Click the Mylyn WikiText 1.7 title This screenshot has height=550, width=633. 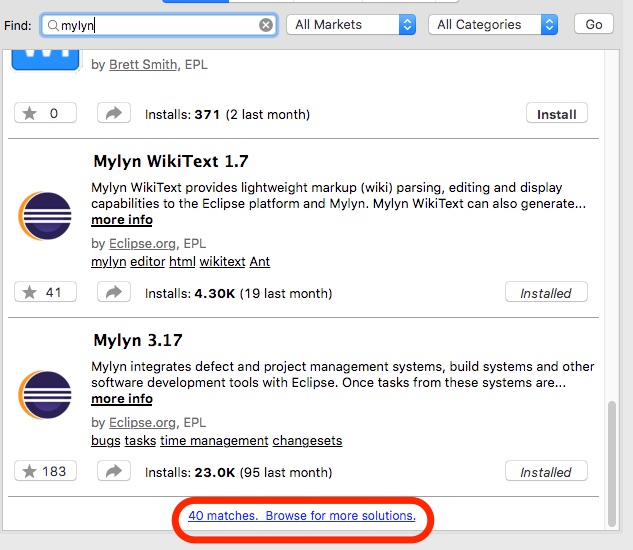pos(171,161)
